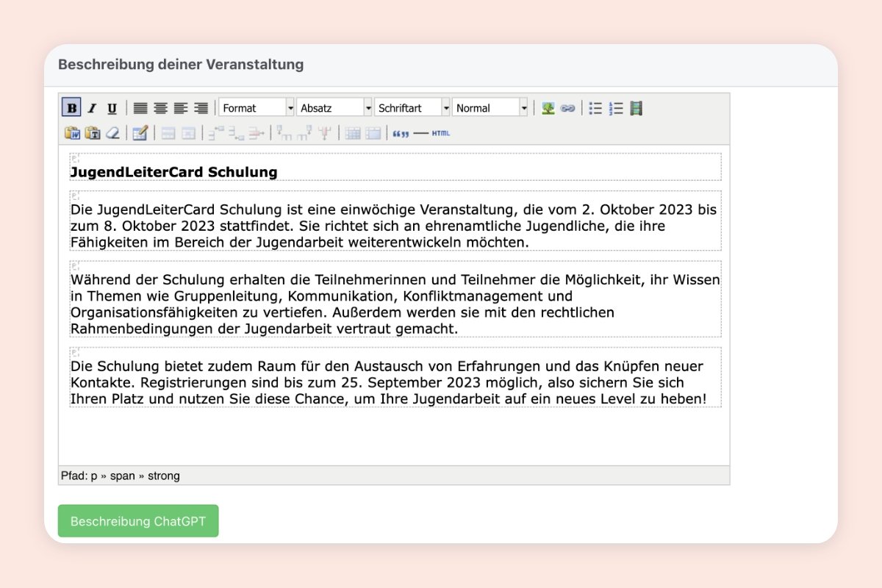Open the Absatz paragraph dropdown

coord(334,108)
